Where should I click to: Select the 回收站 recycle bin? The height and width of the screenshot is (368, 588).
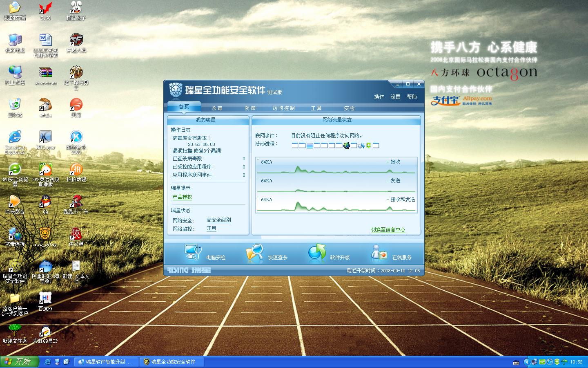pos(15,108)
